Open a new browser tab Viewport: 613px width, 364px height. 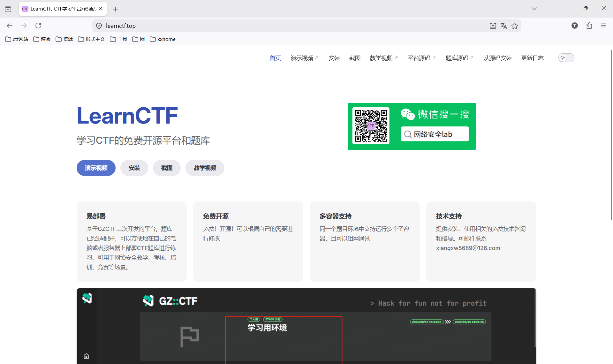pyautogui.click(x=116, y=9)
